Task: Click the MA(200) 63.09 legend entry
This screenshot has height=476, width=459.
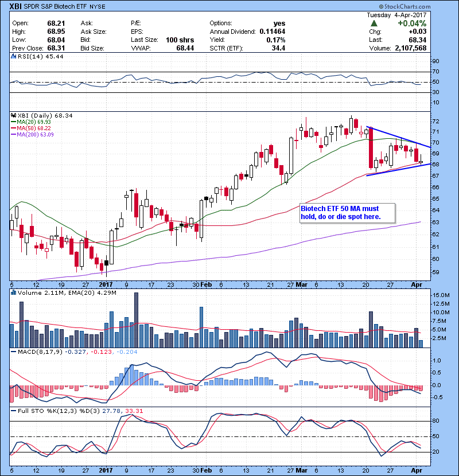Action: (32, 134)
